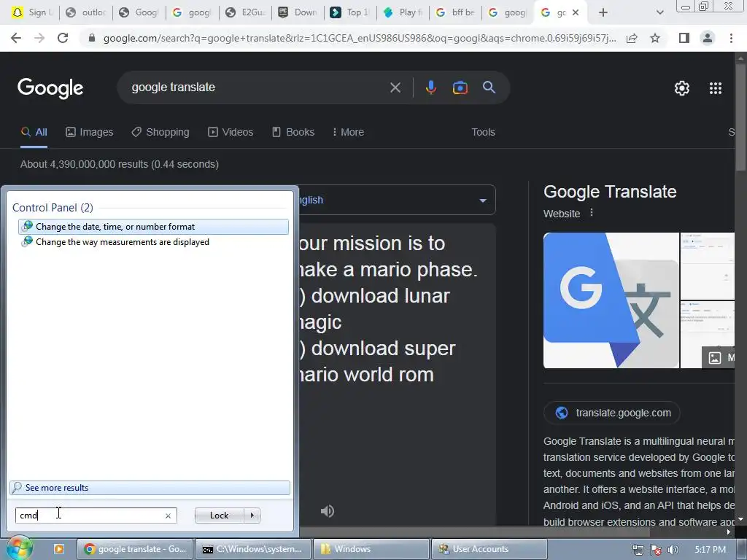The width and height of the screenshot is (747, 560).
Task: Click network status tray icon
Action: click(x=638, y=550)
